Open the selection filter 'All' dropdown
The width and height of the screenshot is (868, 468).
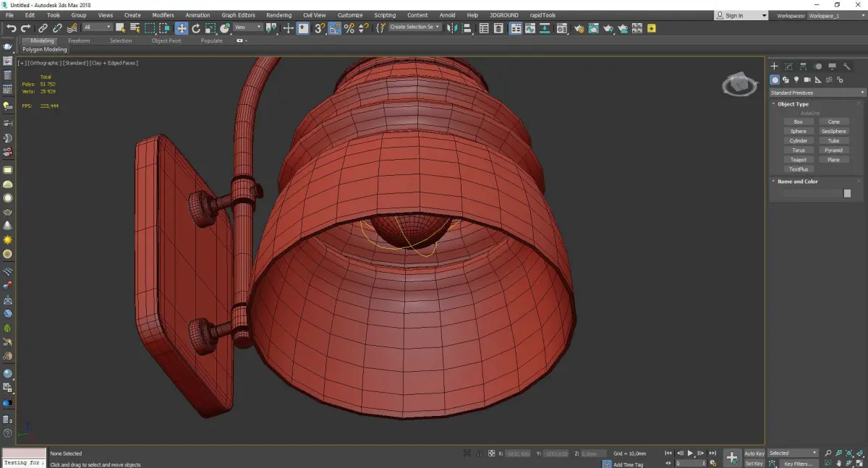point(97,27)
